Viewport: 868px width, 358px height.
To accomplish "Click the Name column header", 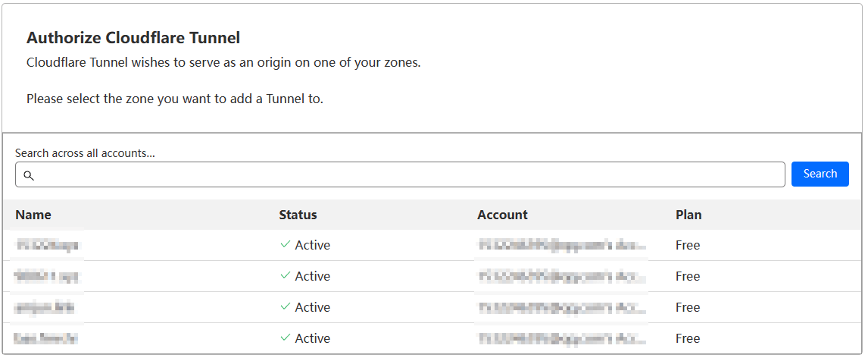I will point(33,215).
